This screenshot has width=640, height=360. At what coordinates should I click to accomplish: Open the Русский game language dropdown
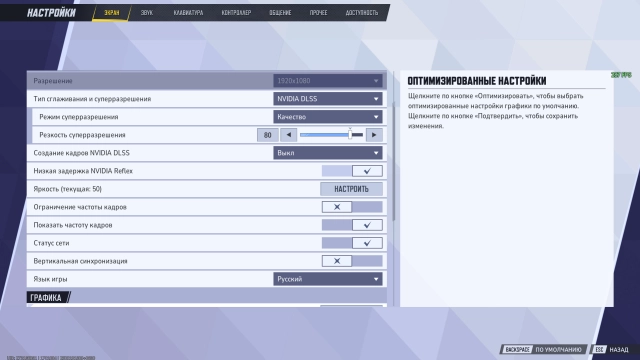pyautogui.click(x=328, y=279)
